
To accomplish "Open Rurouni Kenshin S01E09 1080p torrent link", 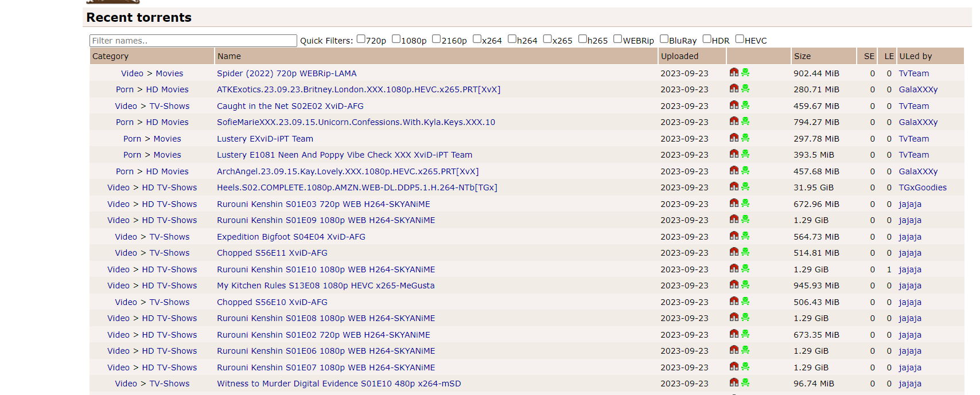I will 325,220.
